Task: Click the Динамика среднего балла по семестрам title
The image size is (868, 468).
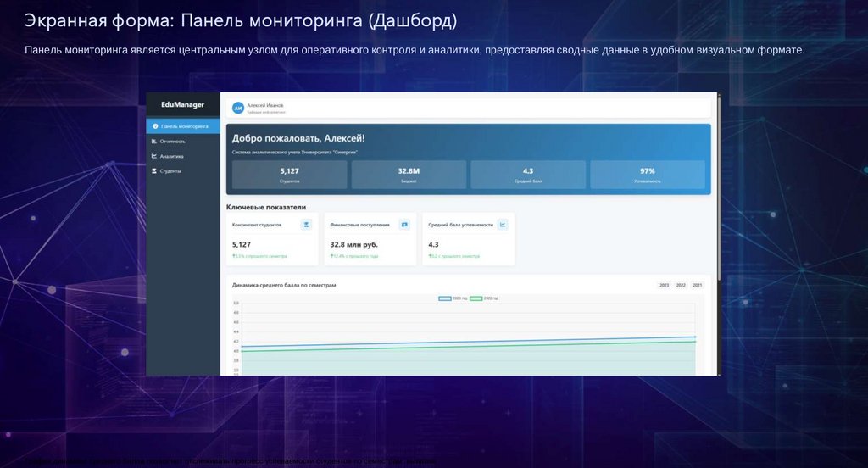Action: (284, 285)
